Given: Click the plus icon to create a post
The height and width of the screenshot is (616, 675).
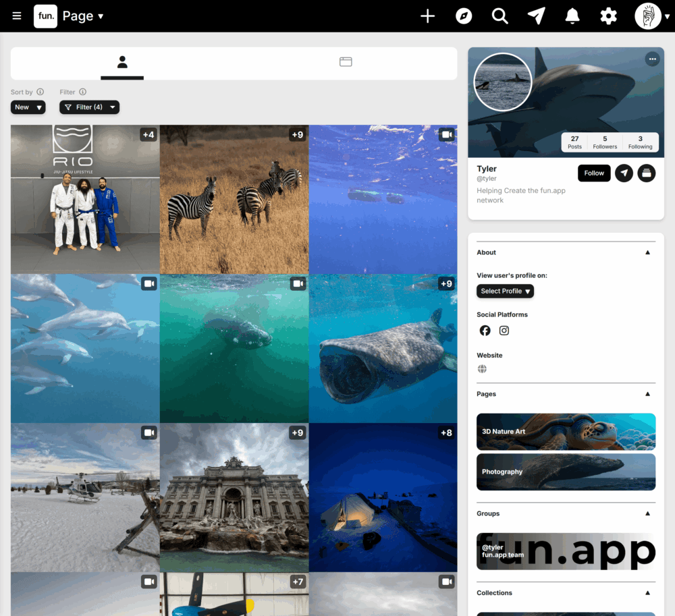Looking at the screenshot, I should [x=427, y=16].
